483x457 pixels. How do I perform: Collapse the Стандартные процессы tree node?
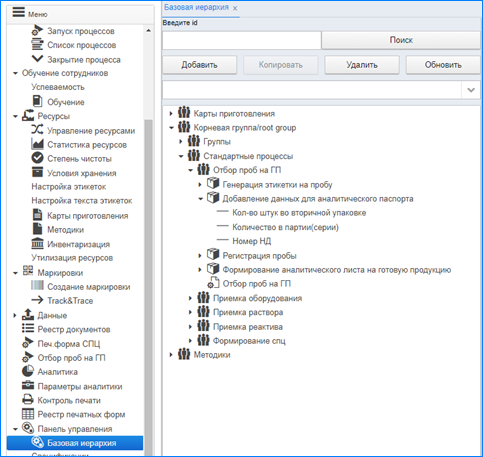[x=181, y=156]
